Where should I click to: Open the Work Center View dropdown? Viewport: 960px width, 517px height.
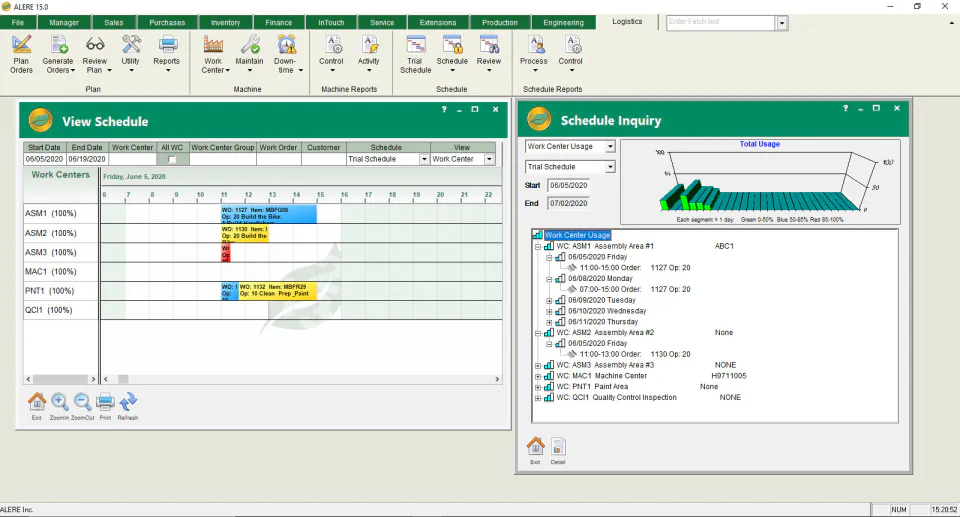[489, 159]
